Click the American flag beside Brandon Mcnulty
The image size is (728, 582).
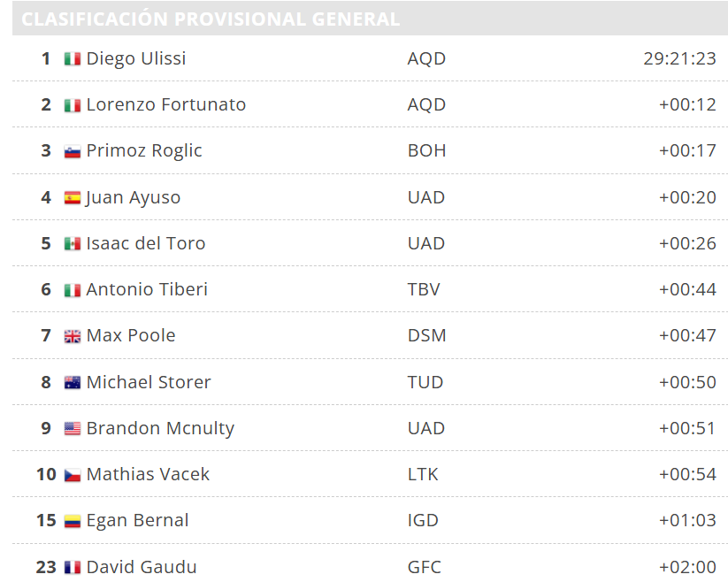(x=73, y=429)
